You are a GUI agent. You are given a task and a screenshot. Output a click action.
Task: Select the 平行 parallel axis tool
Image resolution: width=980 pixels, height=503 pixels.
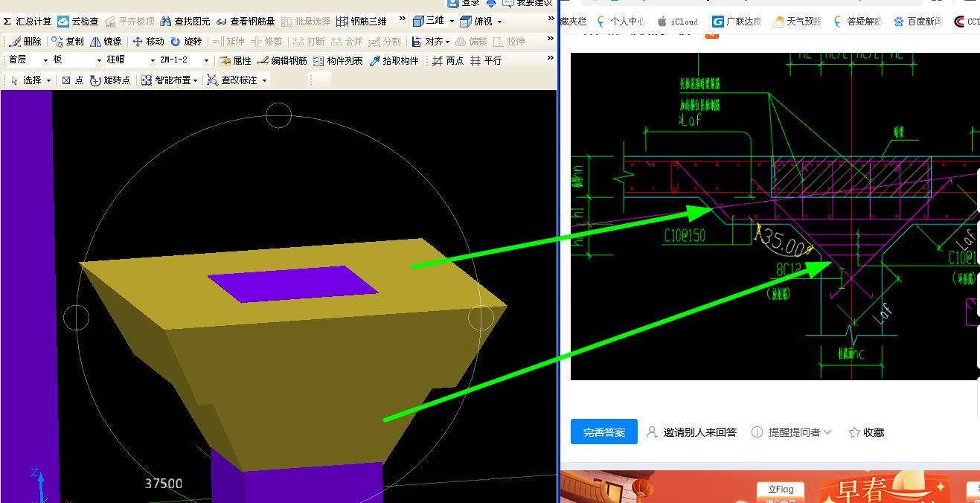[486, 61]
